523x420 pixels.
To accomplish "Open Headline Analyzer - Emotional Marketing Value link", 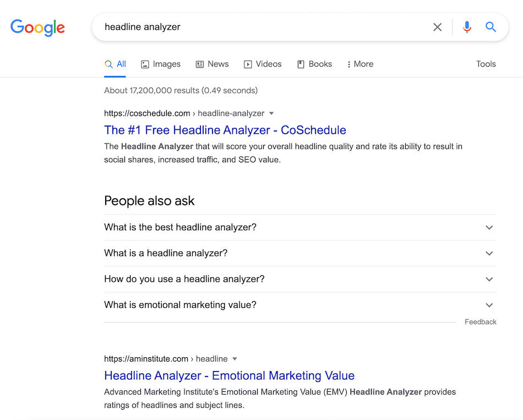I will coord(229,375).
